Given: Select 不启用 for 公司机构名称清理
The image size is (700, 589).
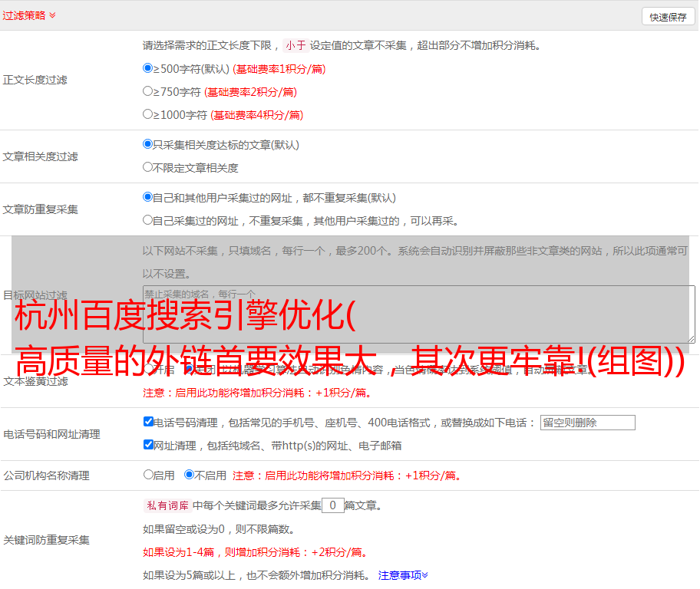Looking at the screenshot, I should (189, 475).
